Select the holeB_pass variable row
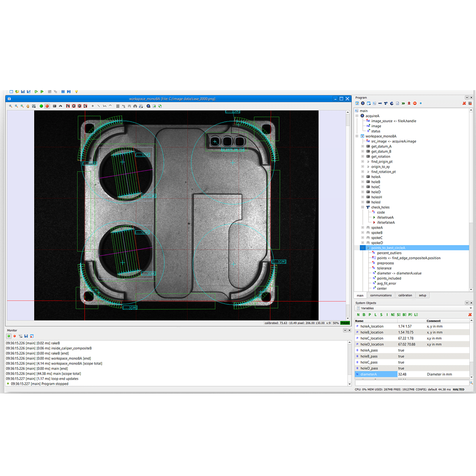This screenshot has height=476, width=476. click(369, 356)
